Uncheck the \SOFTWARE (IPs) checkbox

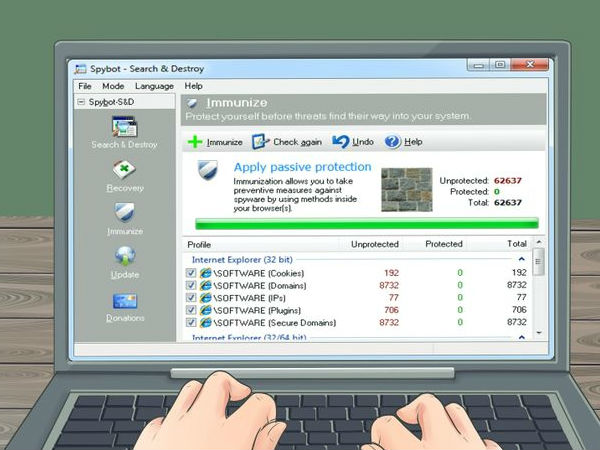(191, 298)
